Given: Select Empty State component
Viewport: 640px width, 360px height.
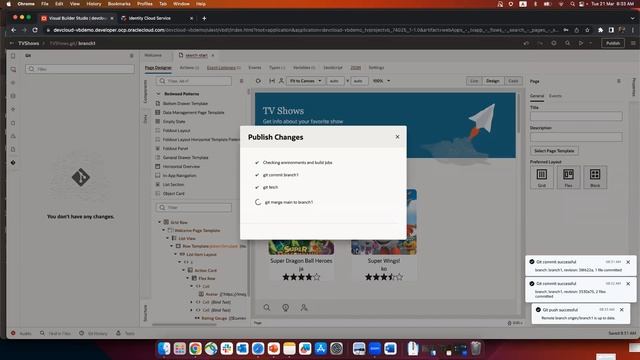Looking at the screenshot, I should pos(174,121).
